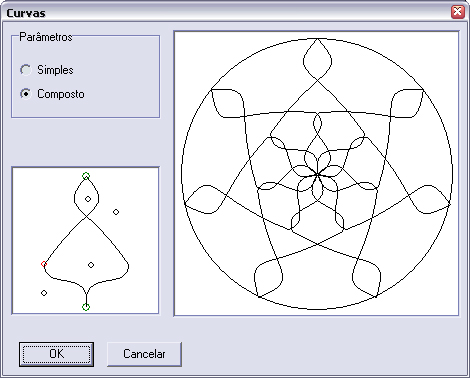The width and height of the screenshot is (470, 378).
Task: Click the large circular pattern preview
Action: [x=316, y=174]
